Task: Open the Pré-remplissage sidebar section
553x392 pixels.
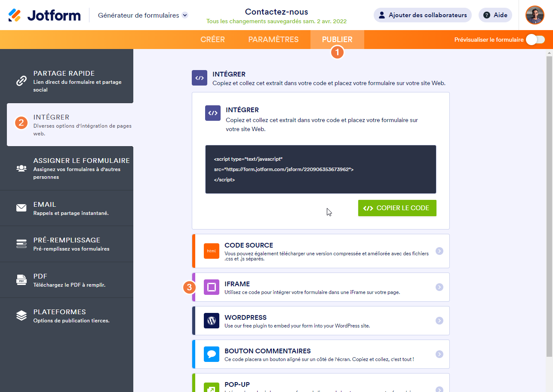Action: click(67, 244)
